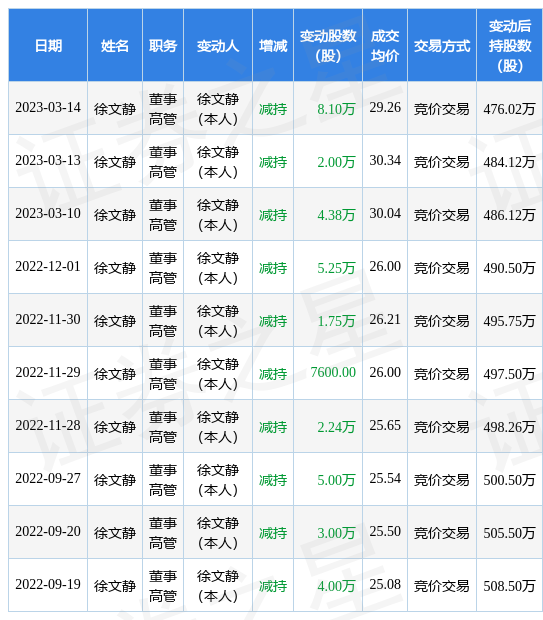543x620 pixels.
Task: Click the 7600.00 share change value
Action: pyautogui.click(x=333, y=372)
